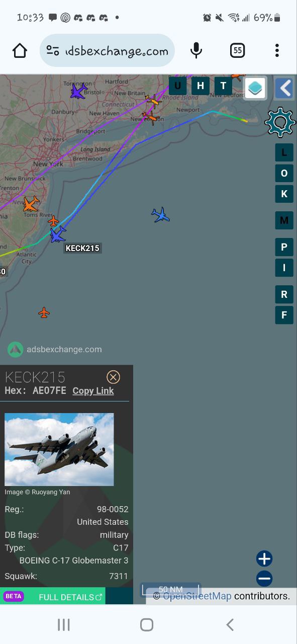297x644 pixels.
Task: Open the map layers selector icon
Action: coord(255,88)
